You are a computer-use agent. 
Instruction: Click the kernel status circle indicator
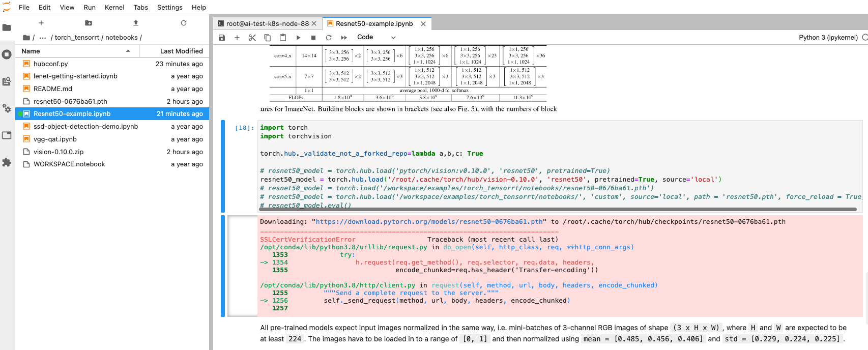coord(864,37)
